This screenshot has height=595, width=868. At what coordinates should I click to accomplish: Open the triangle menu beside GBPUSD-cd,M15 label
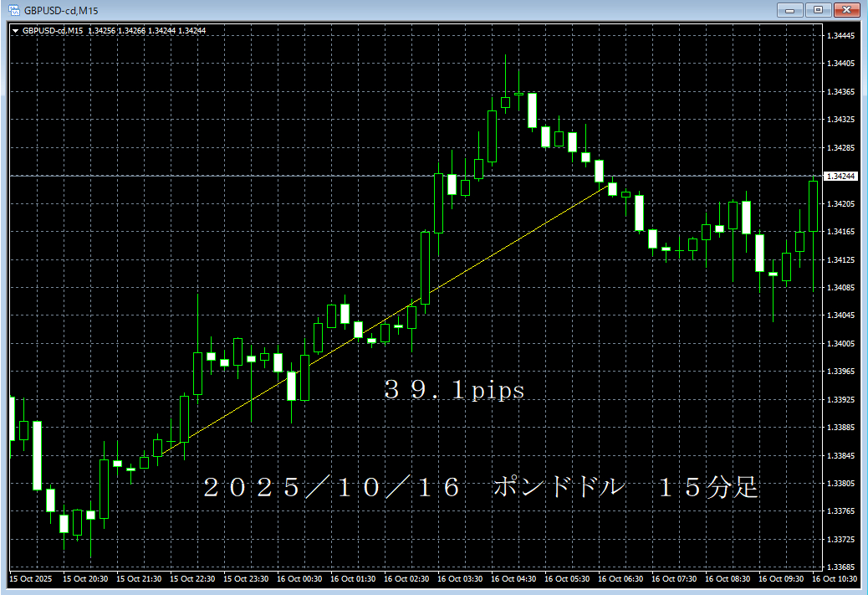[x=15, y=31]
